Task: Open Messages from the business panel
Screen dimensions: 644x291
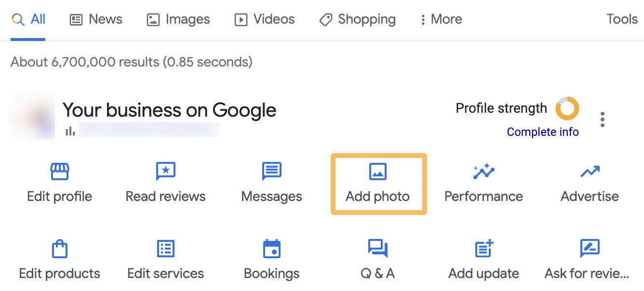Action: point(271,171)
